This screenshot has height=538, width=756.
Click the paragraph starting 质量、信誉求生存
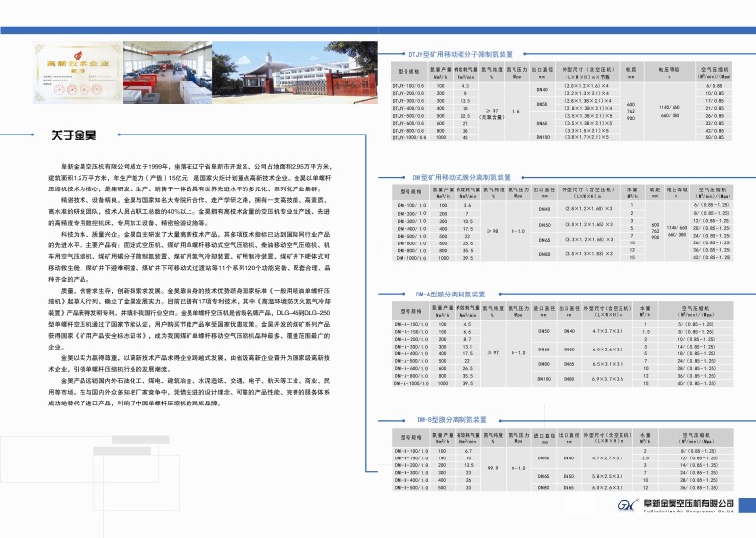click(189, 318)
